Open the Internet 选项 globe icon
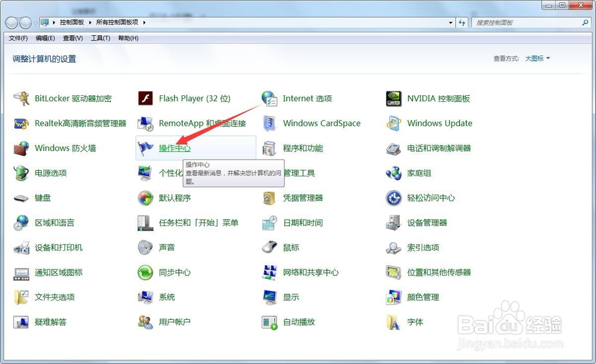 click(x=269, y=98)
